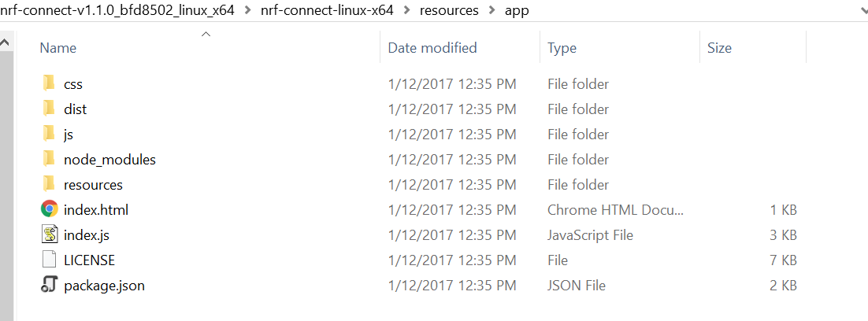868x321 pixels.
Task: Sort files by Date modified column
Action: click(432, 48)
